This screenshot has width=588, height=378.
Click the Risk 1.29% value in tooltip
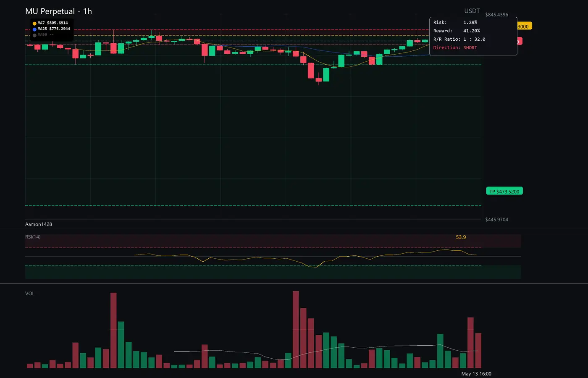click(470, 22)
